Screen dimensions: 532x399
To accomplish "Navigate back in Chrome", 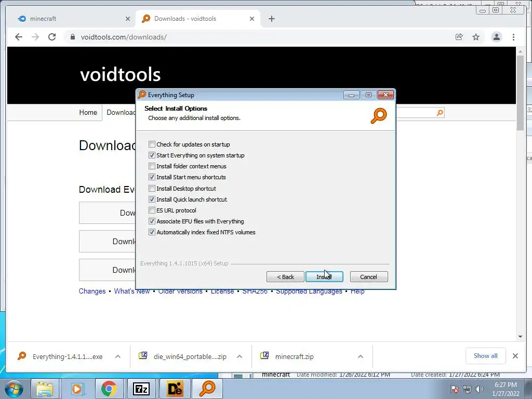I will coord(19,37).
